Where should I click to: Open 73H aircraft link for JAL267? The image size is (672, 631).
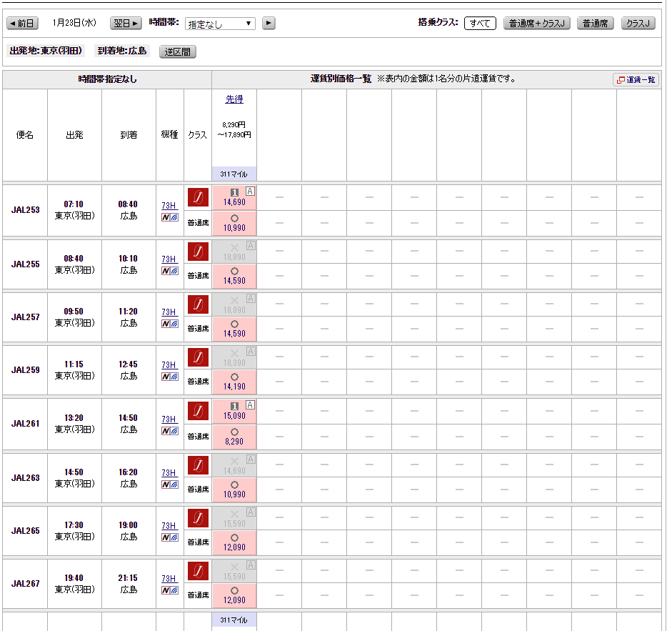(x=169, y=579)
